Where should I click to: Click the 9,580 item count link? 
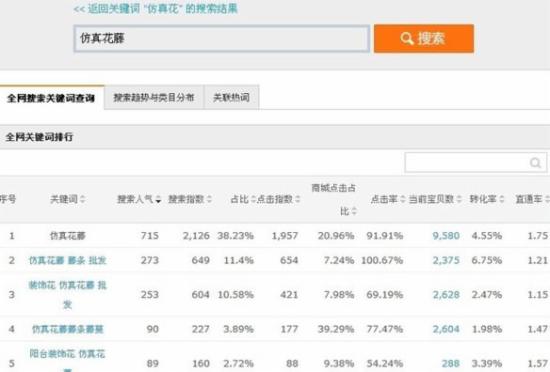(446, 236)
